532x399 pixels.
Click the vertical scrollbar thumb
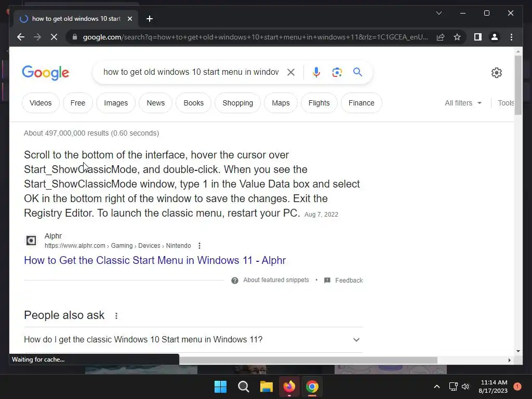point(518,85)
